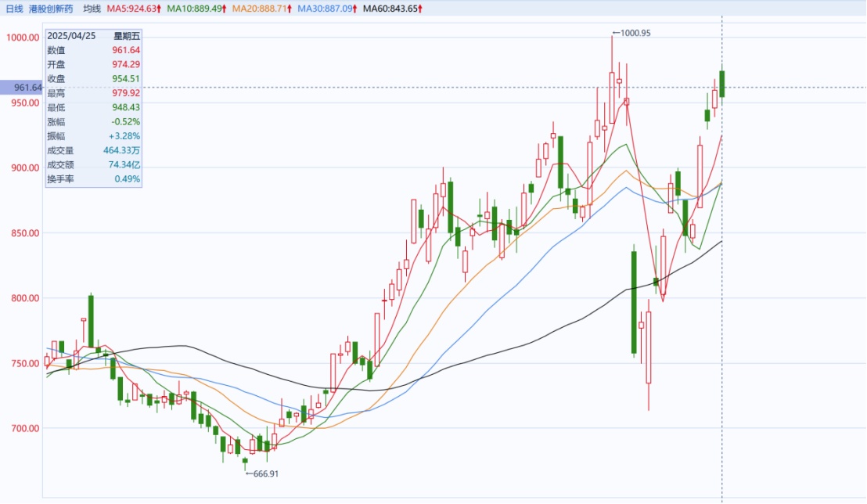Screen dimensions: 867x504
Task: Click the 700.00 price axis label
Action: tap(26, 429)
